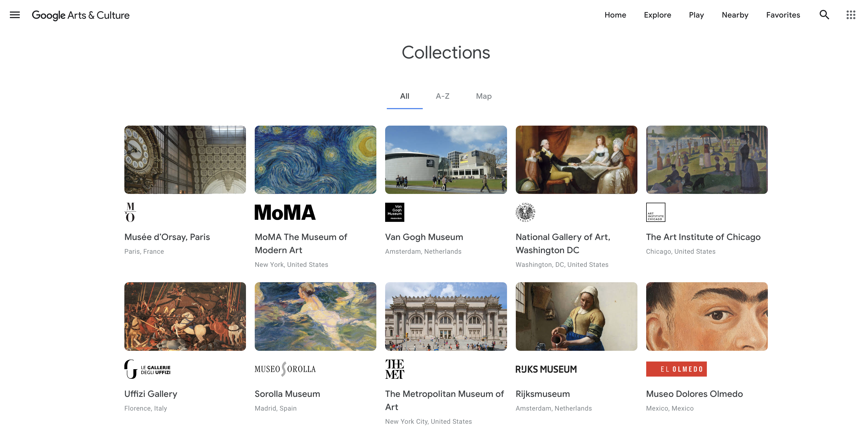The image size is (868, 435).
Task: Open Explore in the top navigation
Action: pos(657,15)
